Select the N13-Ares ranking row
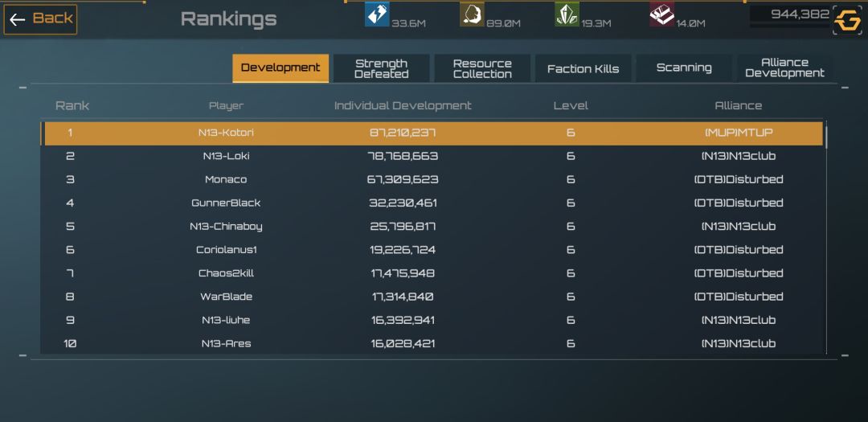This screenshot has width=868, height=422. click(432, 343)
